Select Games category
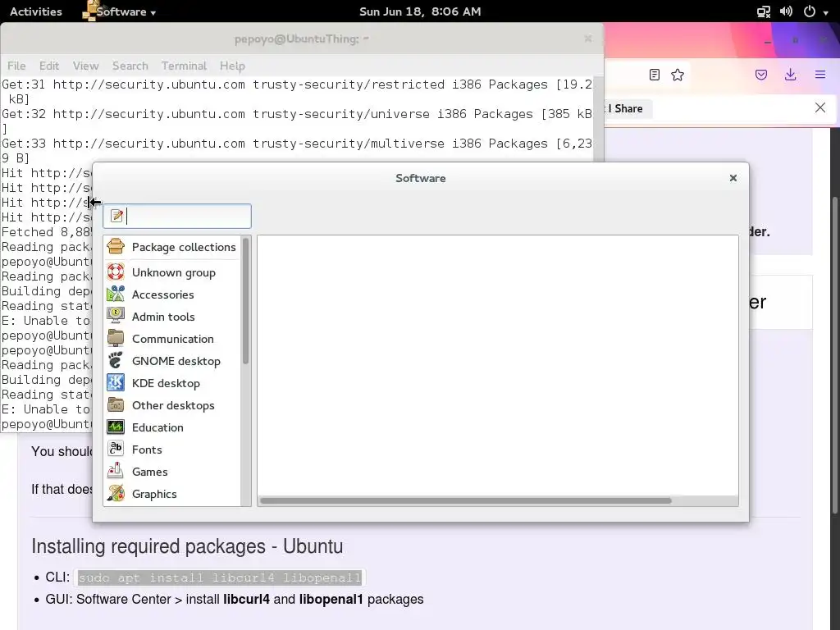This screenshot has width=840, height=630. click(172, 472)
